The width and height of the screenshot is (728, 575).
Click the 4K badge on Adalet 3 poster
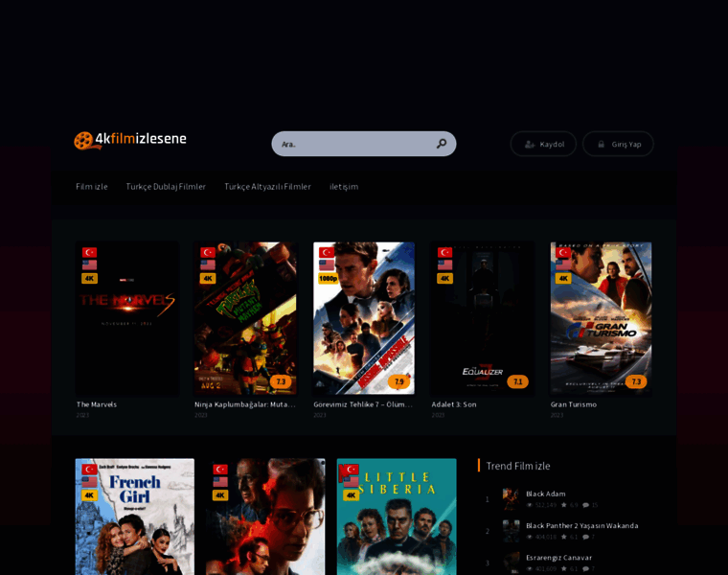click(444, 278)
